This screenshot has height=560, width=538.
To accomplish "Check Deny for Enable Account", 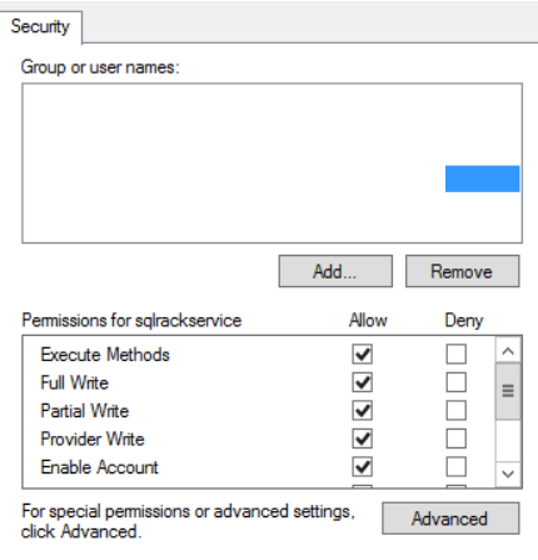I will coord(456,467).
